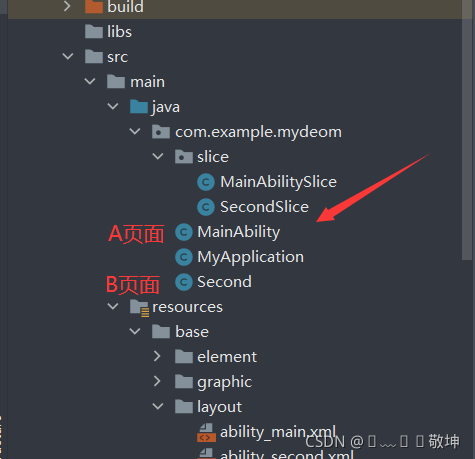Expand the build folder chevron
Image resolution: width=475 pixels, height=459 pixels.
tap(67, 6)
